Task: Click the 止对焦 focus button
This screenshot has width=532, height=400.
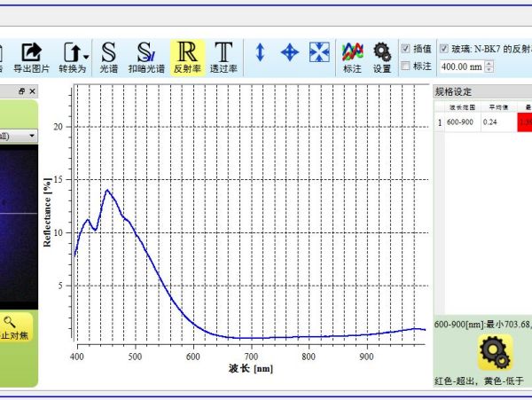Action: point(15,329)
